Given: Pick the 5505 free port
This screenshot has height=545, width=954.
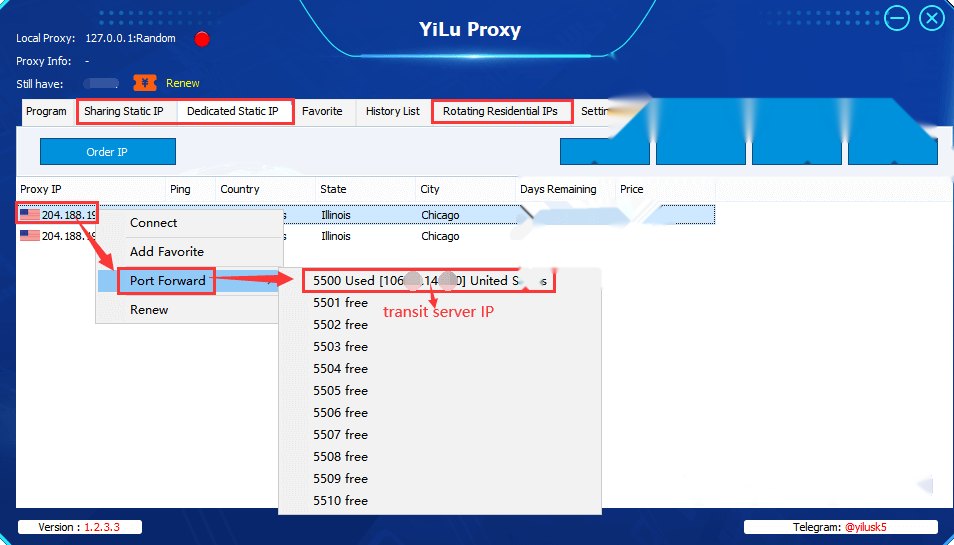Looking at the screenshot, I should pyautogui.click(x=340, y=391).
